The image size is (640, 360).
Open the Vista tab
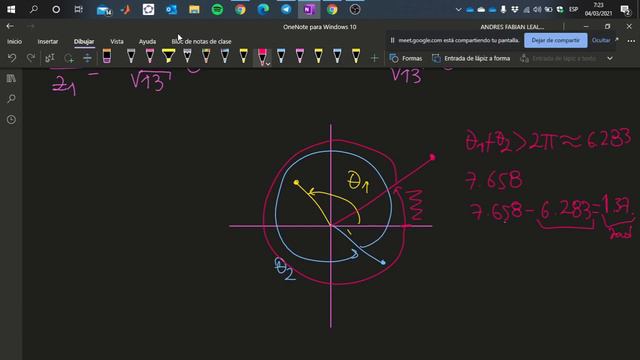point(117,41)
